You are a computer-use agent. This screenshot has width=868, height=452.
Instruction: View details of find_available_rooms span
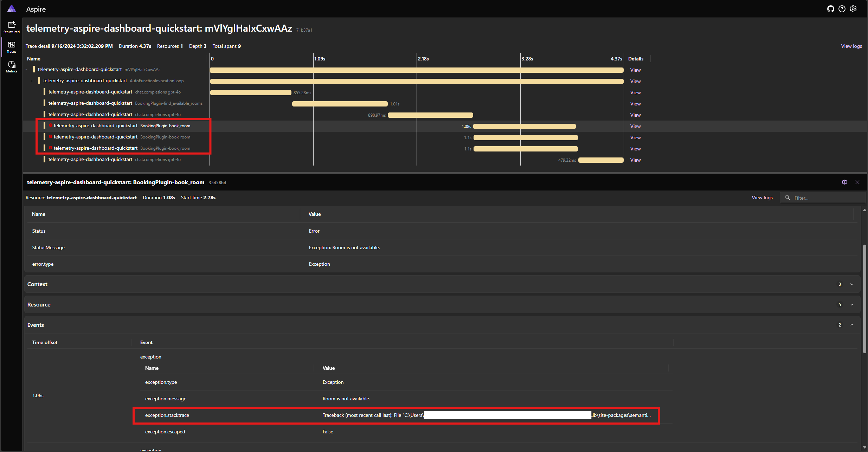[x=635, y=104]
